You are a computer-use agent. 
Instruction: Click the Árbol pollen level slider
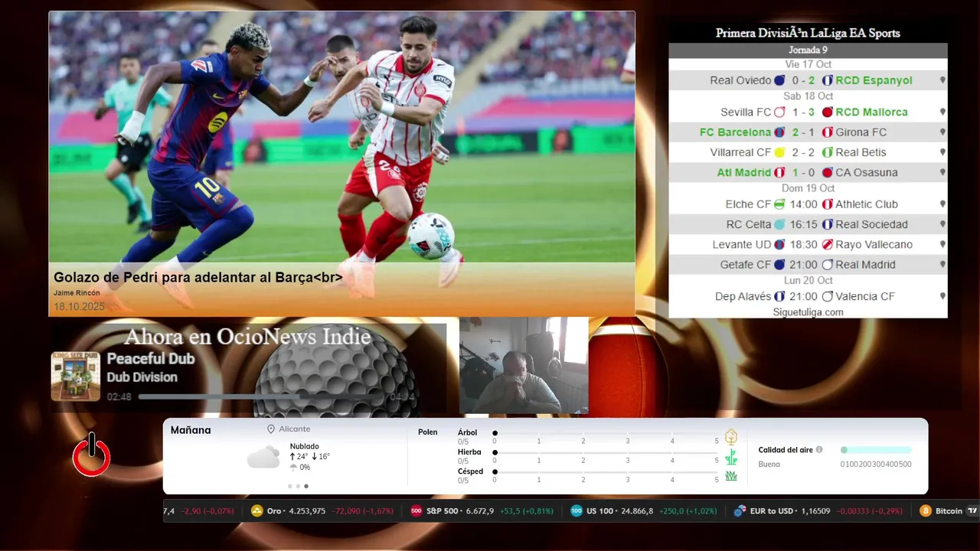[606, 433]
